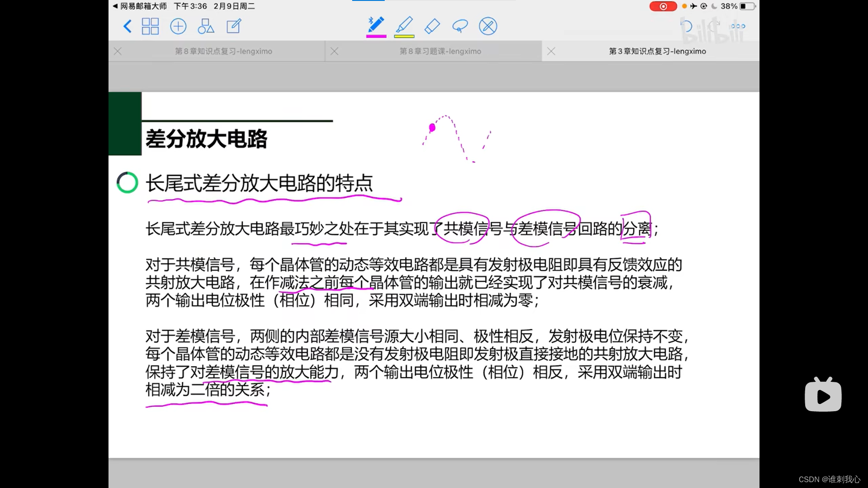Open the shapes tool
Viewport: 868px width, 488px height.
tap(206, 26)
